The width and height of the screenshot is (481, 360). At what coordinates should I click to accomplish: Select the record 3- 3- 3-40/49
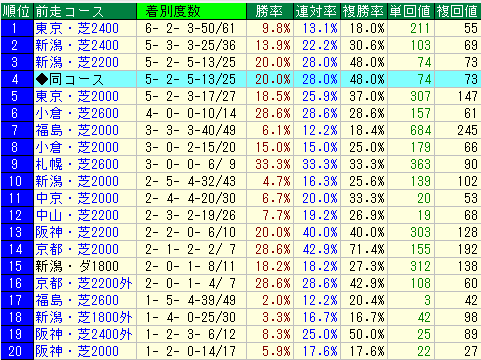click(190, 130)
